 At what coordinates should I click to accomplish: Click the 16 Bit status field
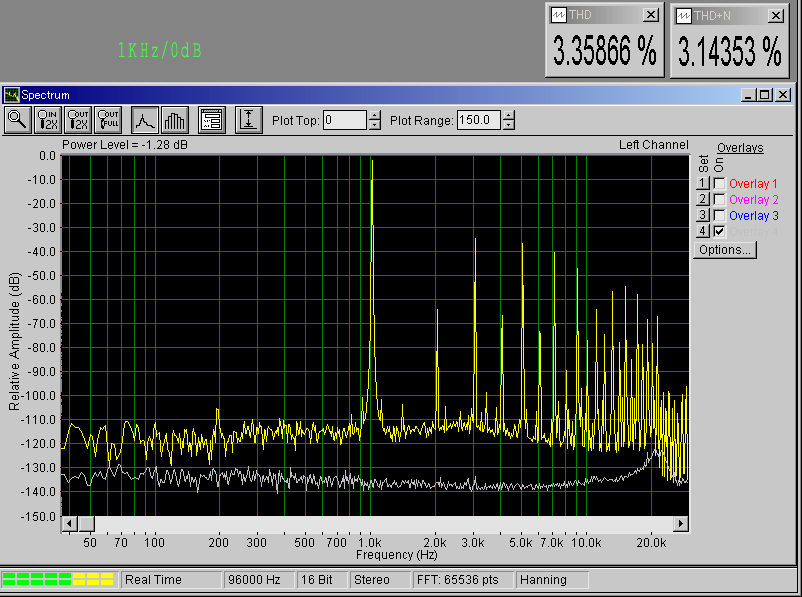pos(322,580)
